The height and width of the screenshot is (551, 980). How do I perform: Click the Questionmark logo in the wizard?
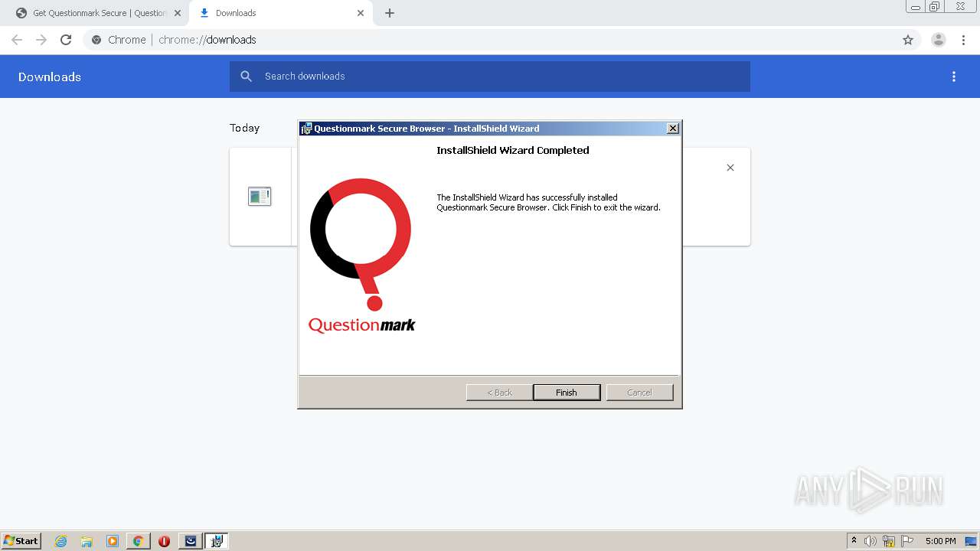[x=361, y=256]
